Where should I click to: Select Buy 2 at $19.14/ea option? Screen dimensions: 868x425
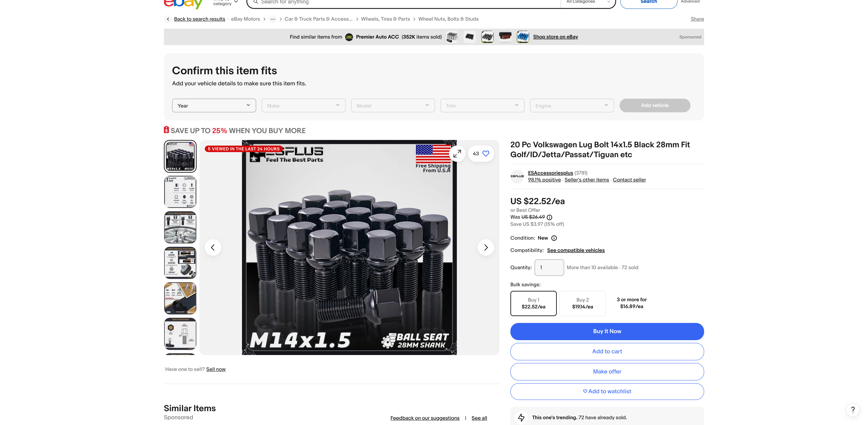582,303
